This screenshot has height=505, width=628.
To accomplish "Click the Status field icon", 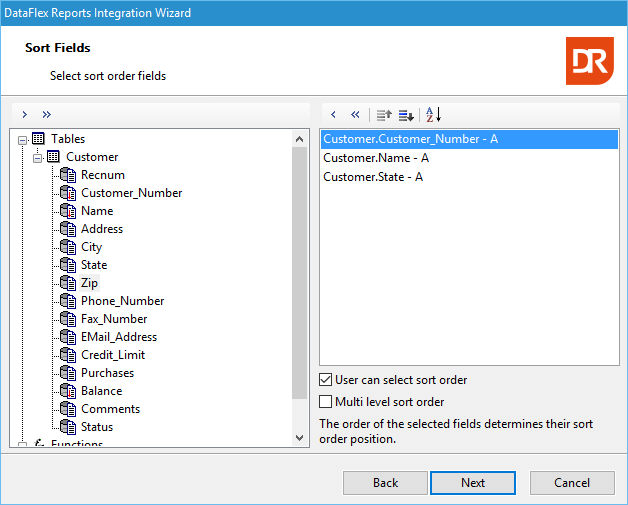I will point(68,427).
